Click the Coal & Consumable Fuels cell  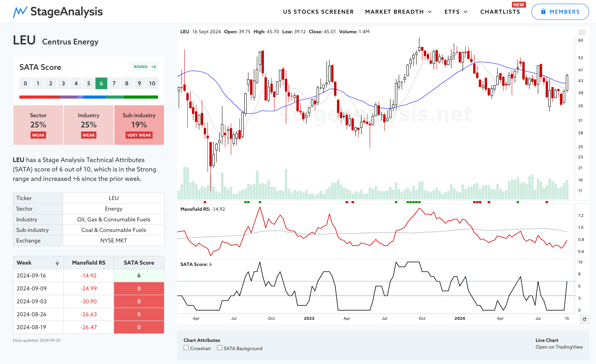click(114, 230)
